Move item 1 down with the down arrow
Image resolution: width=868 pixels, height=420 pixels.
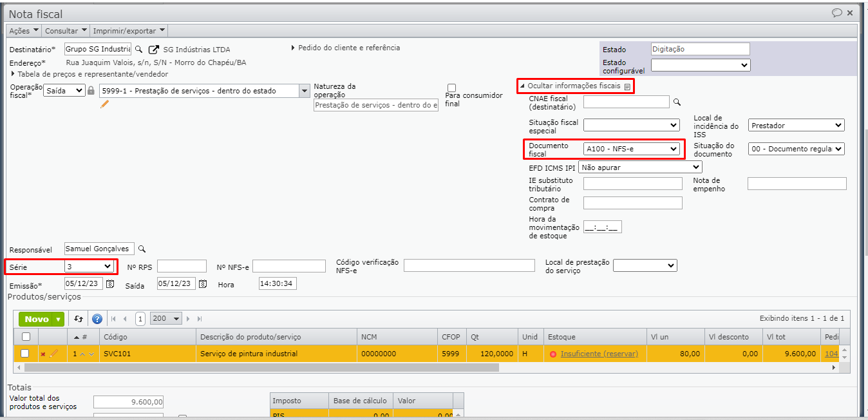[91, 354]
